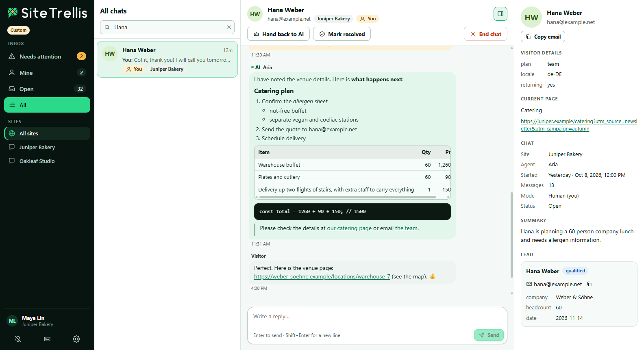Open the Open chats inbox
Image resolution: width=644 pixels, height=350 pixels.
[x=47, y=89]
